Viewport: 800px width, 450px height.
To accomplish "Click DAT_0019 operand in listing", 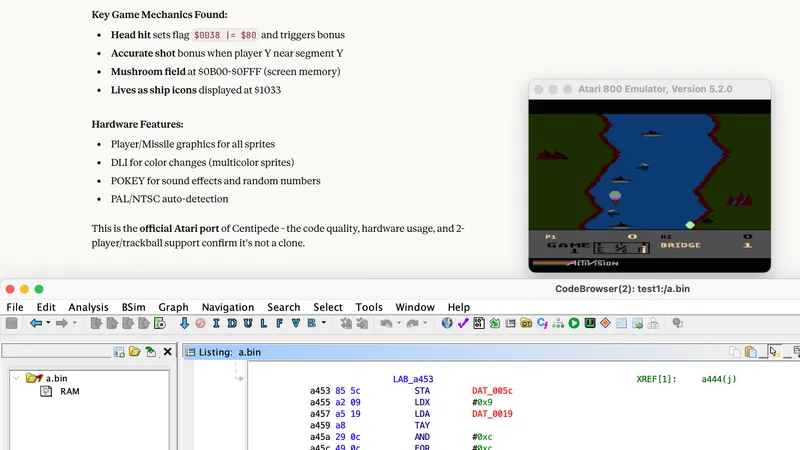I will (x=492, y=414).
